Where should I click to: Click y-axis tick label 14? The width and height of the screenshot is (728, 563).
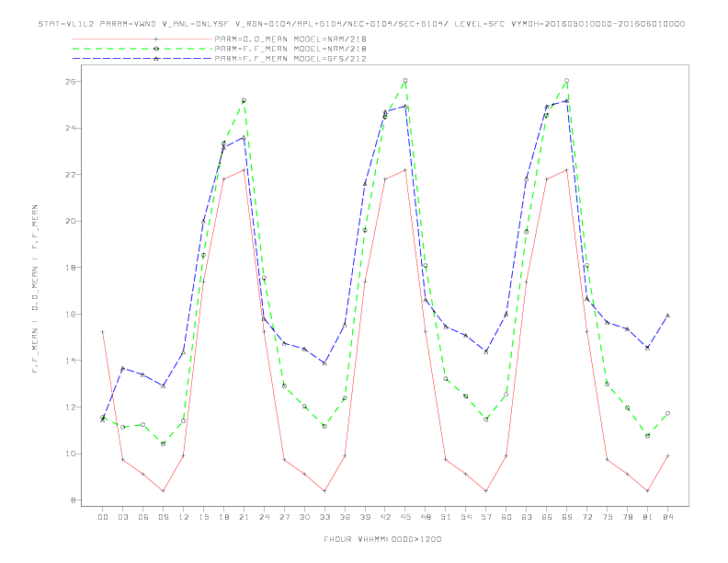click(71, 361)
